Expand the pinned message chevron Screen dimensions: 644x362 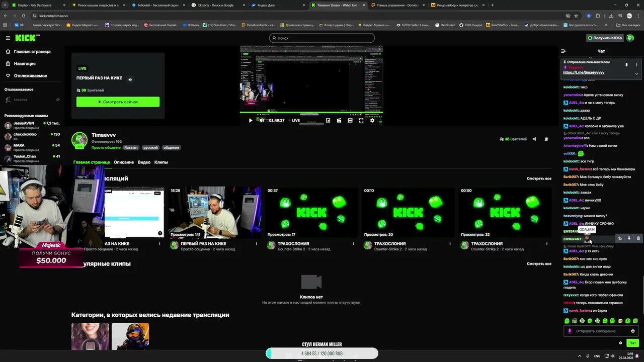coord(636,73)
